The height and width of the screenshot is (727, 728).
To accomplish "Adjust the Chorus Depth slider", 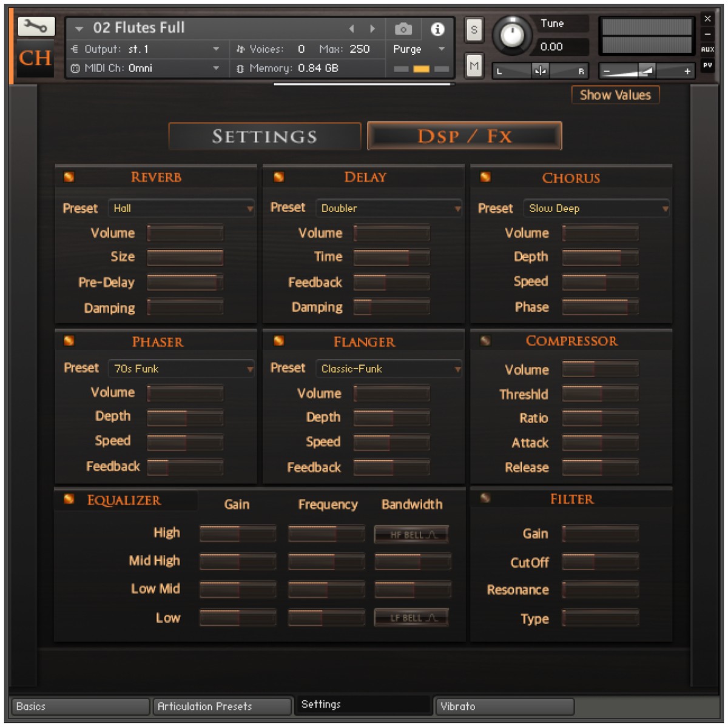I will coord(600,256).
